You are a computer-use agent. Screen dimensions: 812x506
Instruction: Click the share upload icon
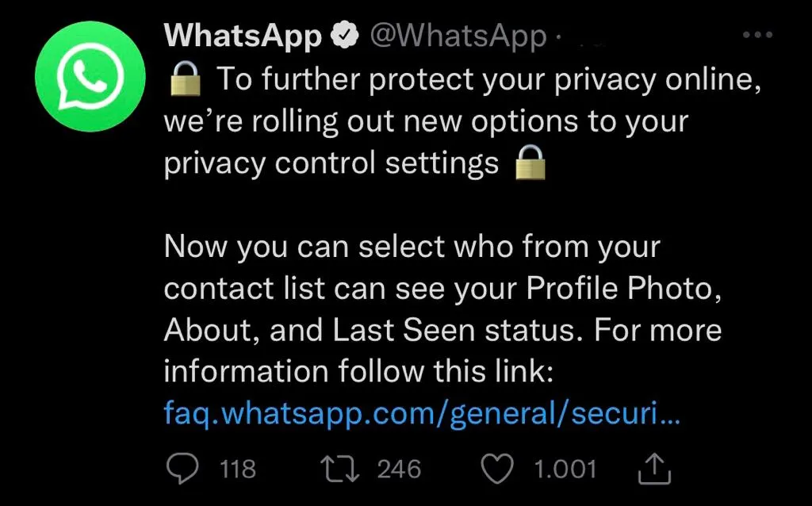pos(655,470)
